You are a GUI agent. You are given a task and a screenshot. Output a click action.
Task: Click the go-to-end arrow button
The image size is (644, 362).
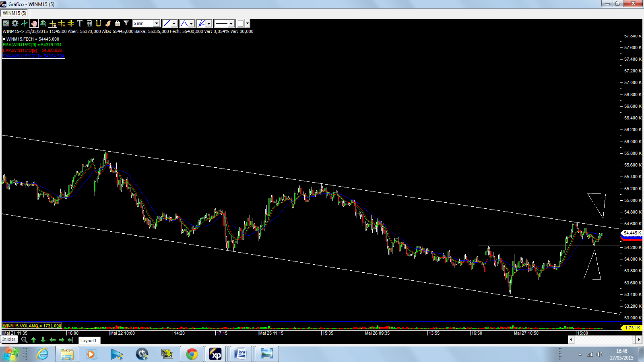pos(70,340)
